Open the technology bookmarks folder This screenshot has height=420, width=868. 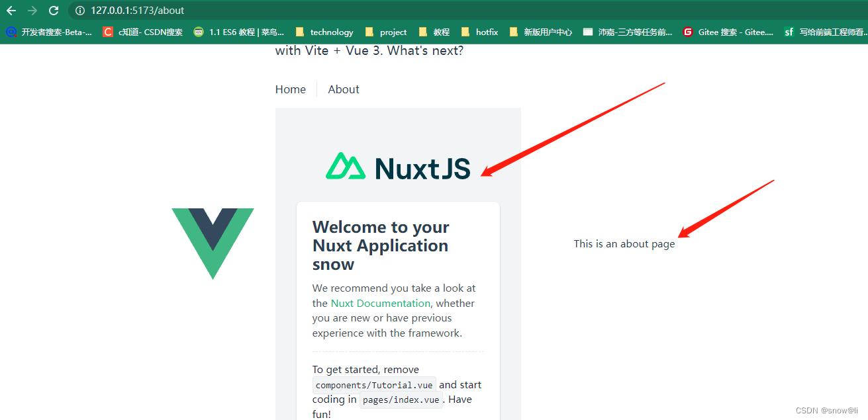[x=324, y=31]
